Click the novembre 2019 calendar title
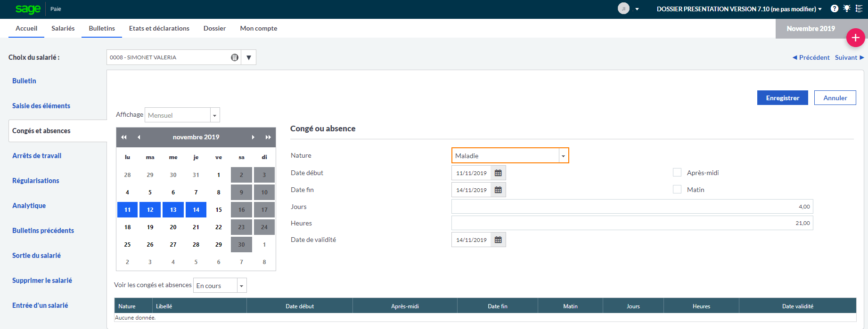Screen dimensions: 868x329 pyautogui.click(x=196, y=137)
